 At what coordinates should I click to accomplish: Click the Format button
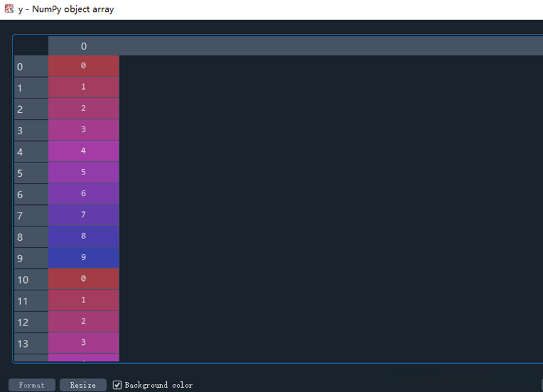coord(32,385)
